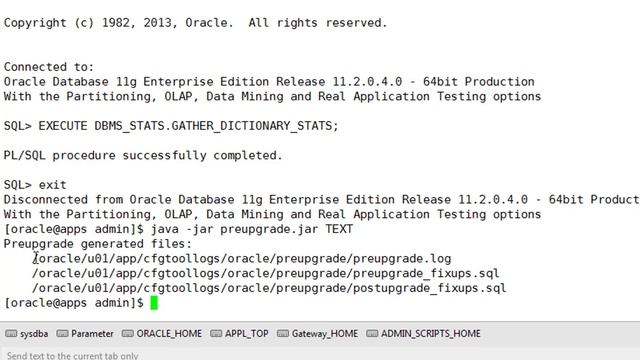Click the Parameter quick command button
Viewport: 640px width, 360px height.
point(85,333)
